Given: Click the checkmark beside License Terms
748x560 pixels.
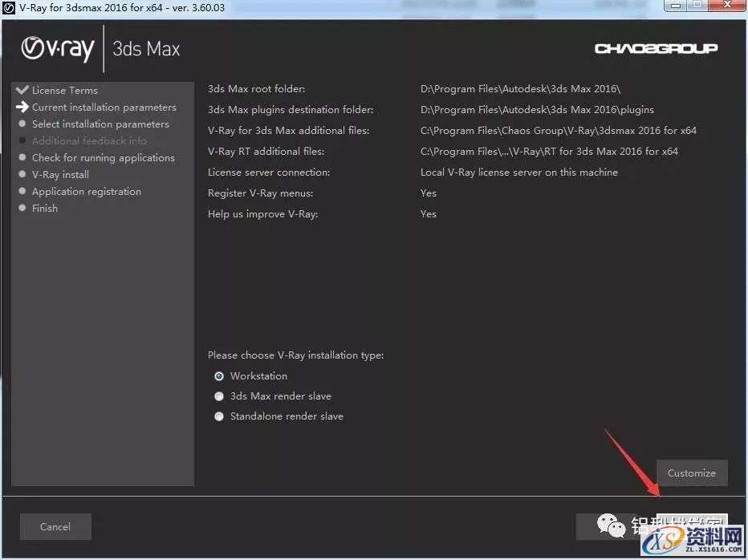Looking at the screenshot, I should pyautogui.click(x=22, y=90).
